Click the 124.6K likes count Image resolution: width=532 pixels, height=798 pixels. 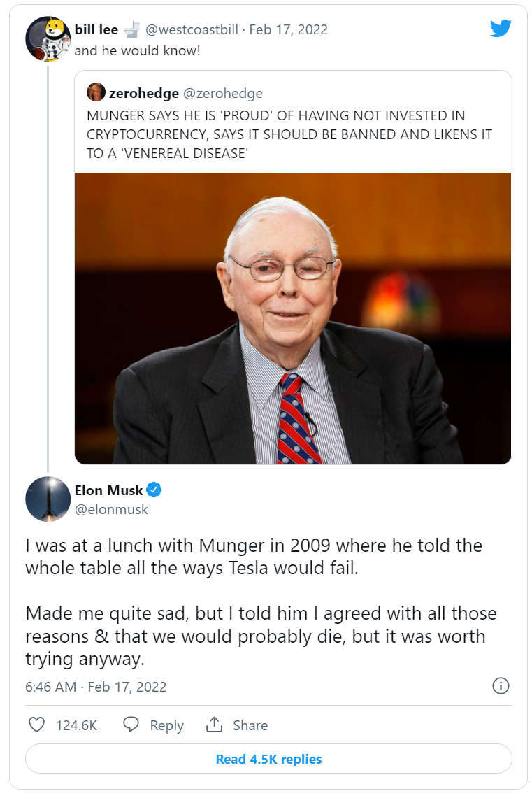tap(76, 725)
